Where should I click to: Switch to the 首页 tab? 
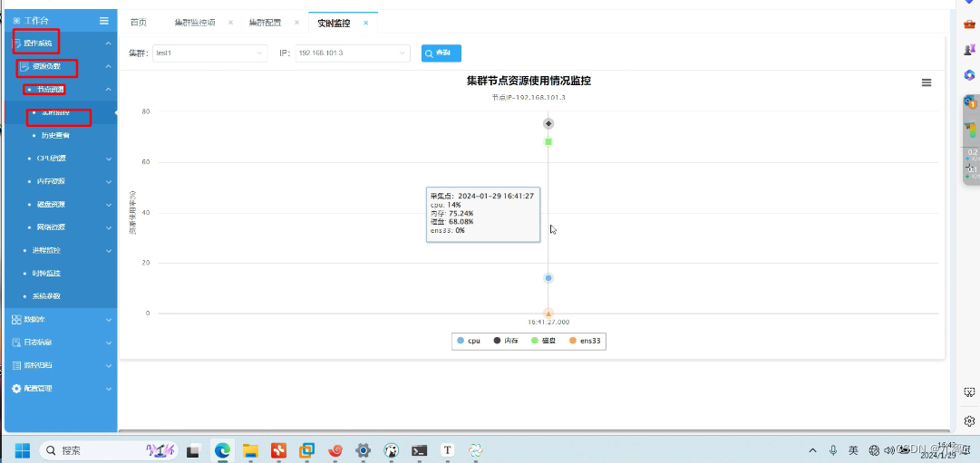[x=138, y=23]
